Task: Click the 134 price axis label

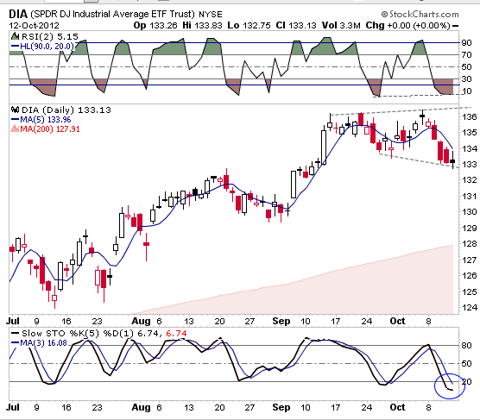Action: pyautogui.click(x=469, y=148)
